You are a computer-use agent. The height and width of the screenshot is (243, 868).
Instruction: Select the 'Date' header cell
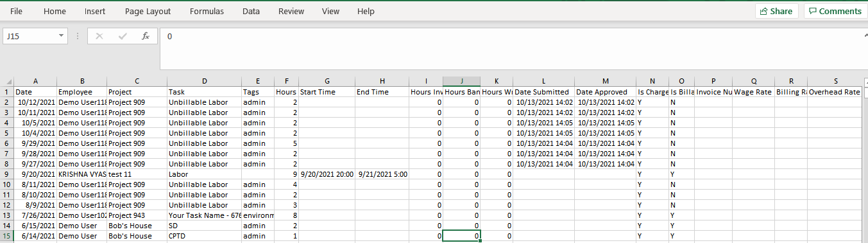click(35, 92)
